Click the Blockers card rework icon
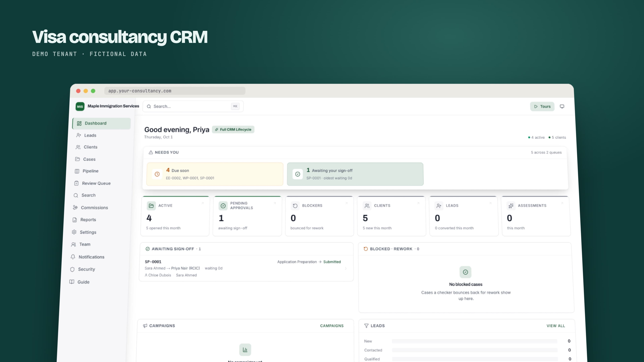This screenshot has width=644, height=362. click(295, 206)
